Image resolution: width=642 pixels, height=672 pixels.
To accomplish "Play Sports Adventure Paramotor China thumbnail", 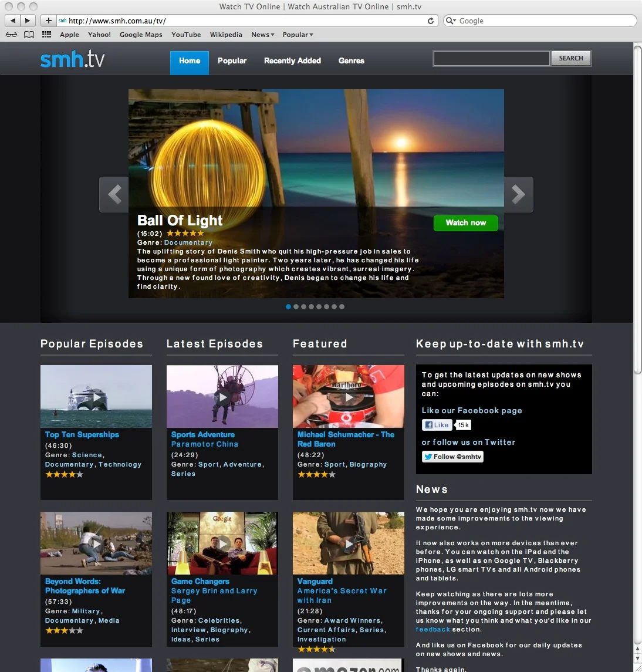I will tap(222, 396).
